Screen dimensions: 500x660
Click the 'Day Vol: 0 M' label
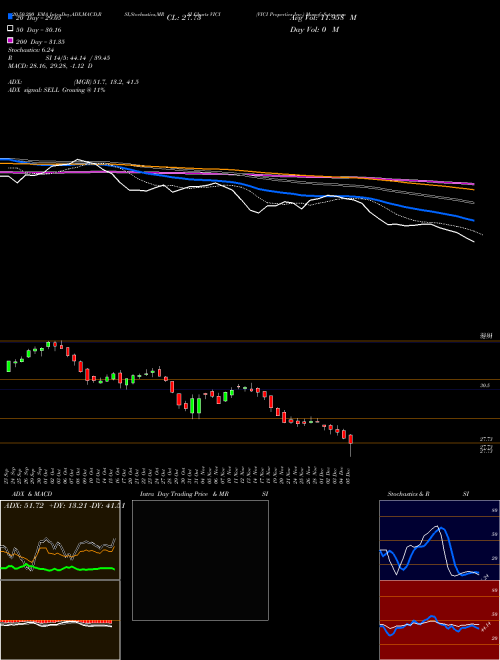click(x=314, y=29)
